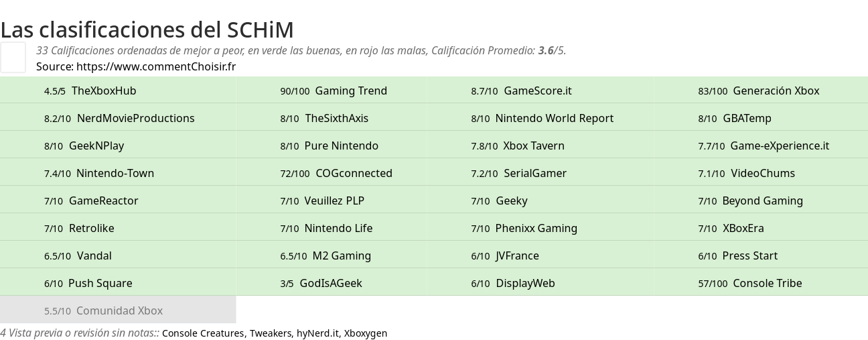The height and width of the screenshot is (340, 868).
Task: Click the blank thumbnail beside the subtitle
Action: point(13,57)
